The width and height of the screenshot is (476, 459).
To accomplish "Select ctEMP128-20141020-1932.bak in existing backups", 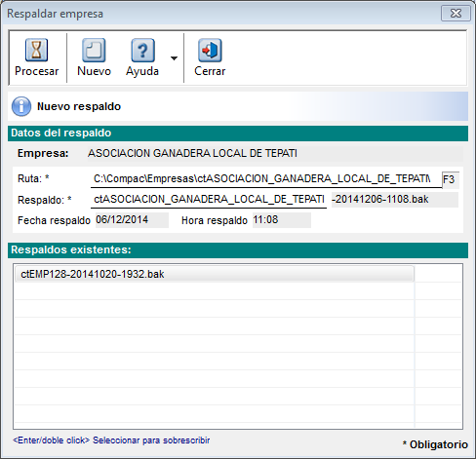I will 215,274.
